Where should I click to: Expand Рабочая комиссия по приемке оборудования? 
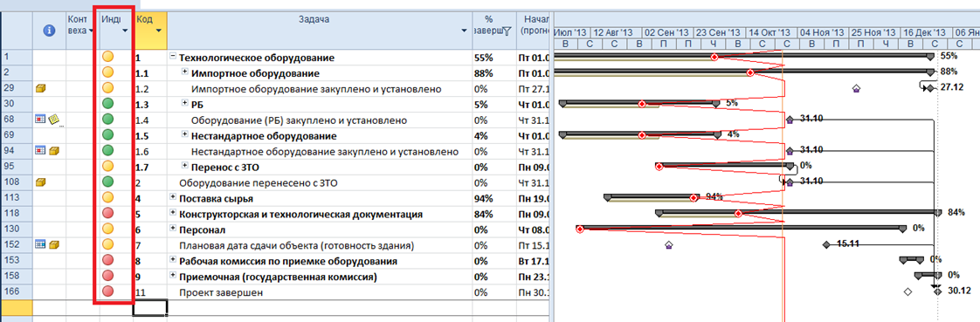tap(172, 260)
